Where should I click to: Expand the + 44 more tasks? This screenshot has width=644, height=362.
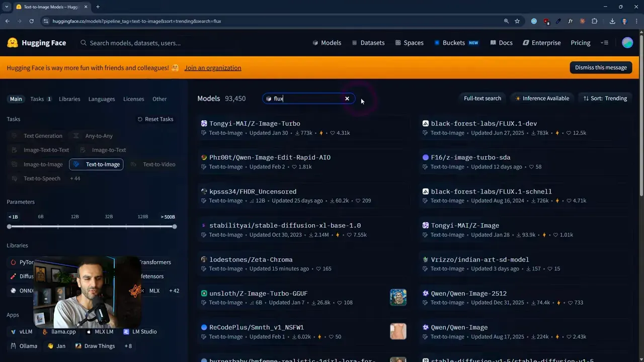click(75, 178)
